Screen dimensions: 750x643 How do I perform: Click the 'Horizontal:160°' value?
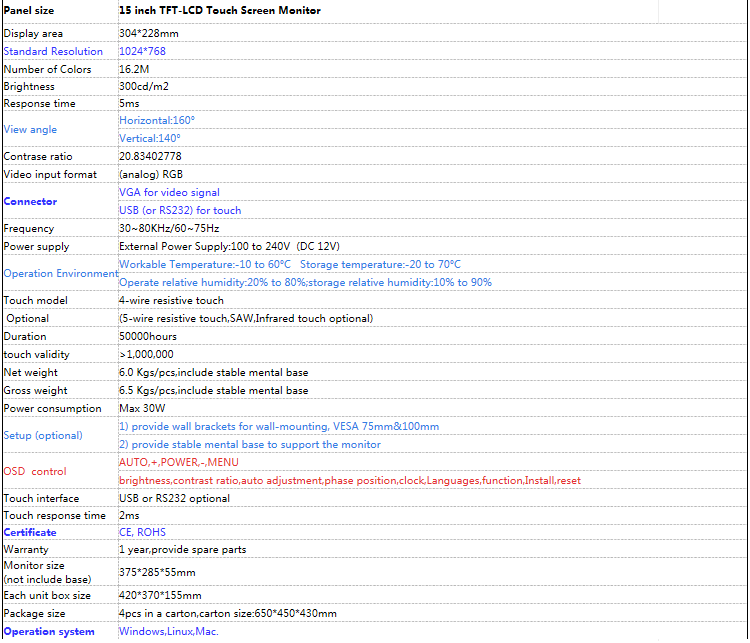pos(157,121)
